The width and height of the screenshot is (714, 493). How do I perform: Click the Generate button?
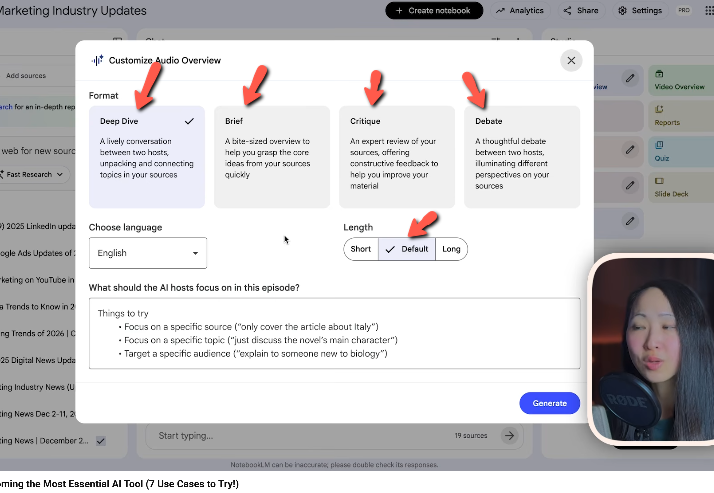550,403
